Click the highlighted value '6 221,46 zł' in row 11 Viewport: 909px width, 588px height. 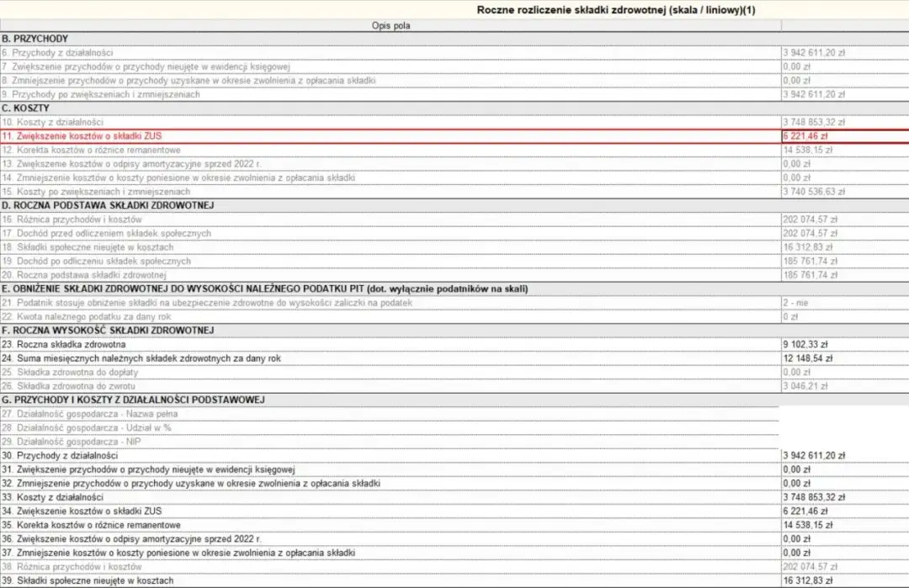click(805, 136)
